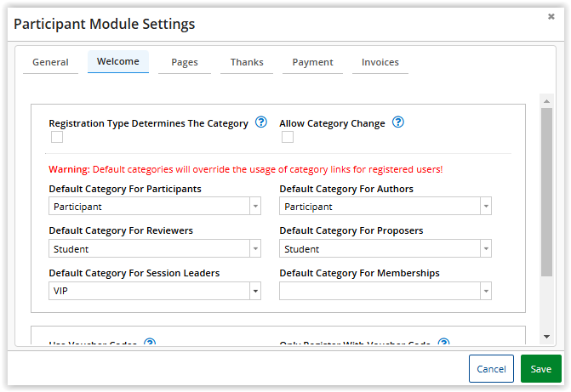Click the Default Category For Proposers label

tap(351, 230)
